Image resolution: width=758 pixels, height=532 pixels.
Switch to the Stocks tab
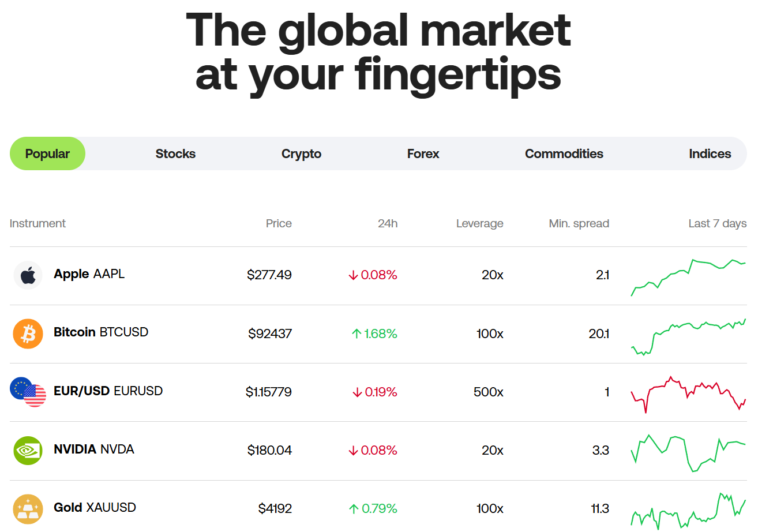[175, 153]
